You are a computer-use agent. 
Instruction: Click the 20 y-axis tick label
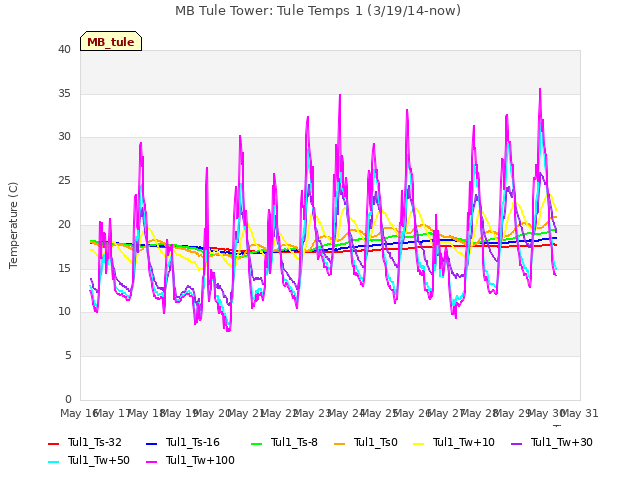coord(64,224)
